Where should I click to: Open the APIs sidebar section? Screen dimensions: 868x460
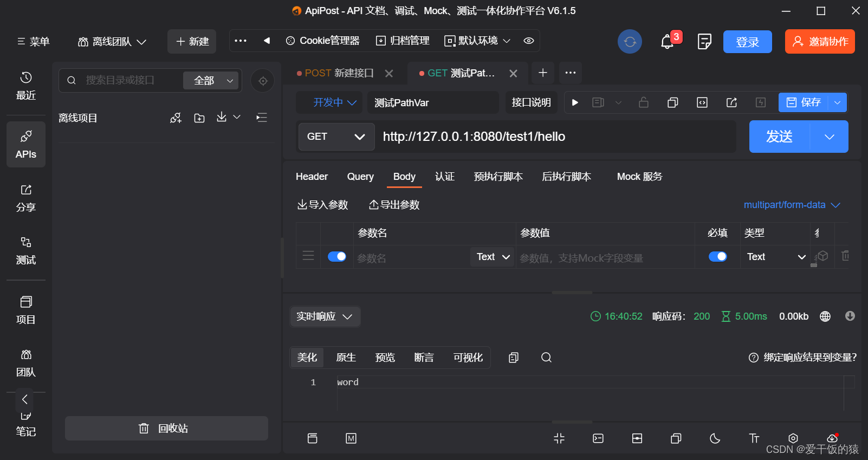pyautogui.click(x=26, y=144)
